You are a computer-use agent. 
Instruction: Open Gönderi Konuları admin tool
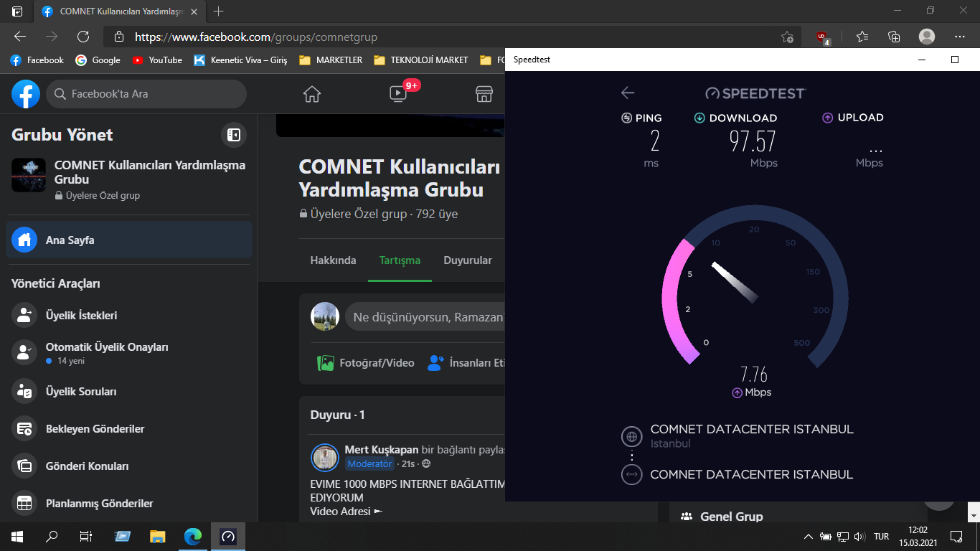(129, 466)
